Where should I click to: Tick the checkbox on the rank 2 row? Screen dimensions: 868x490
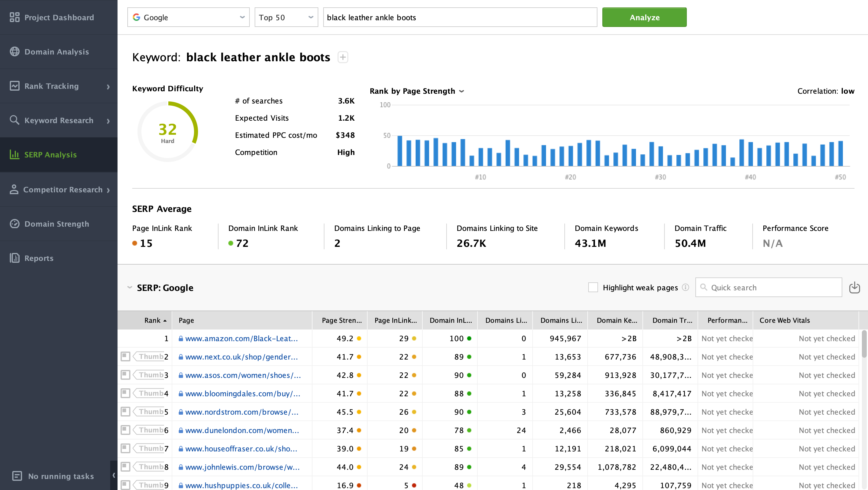click(x=125, y=356)
